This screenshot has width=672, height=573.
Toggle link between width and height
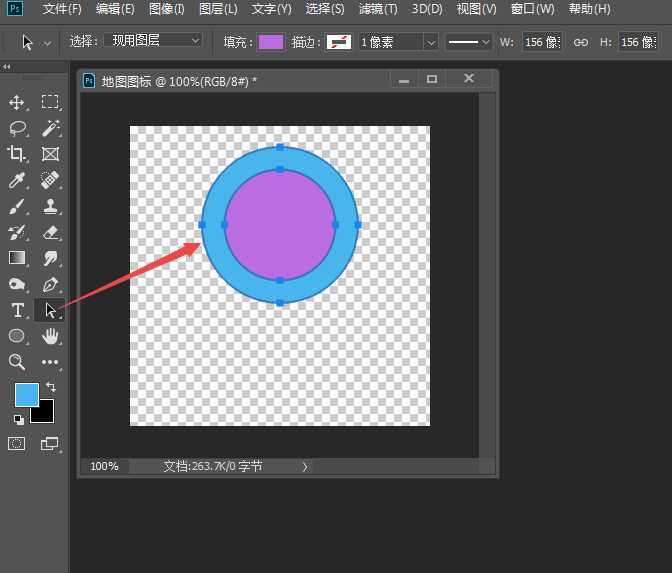coord(581,42)
